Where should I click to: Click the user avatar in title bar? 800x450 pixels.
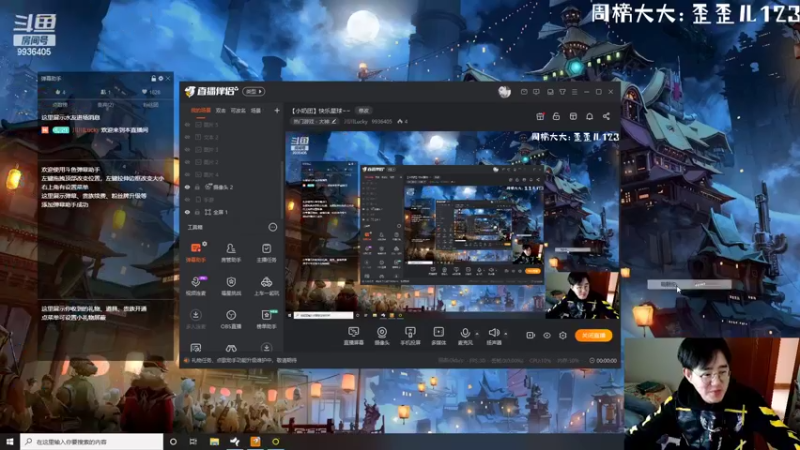click(x=505, y=92)
